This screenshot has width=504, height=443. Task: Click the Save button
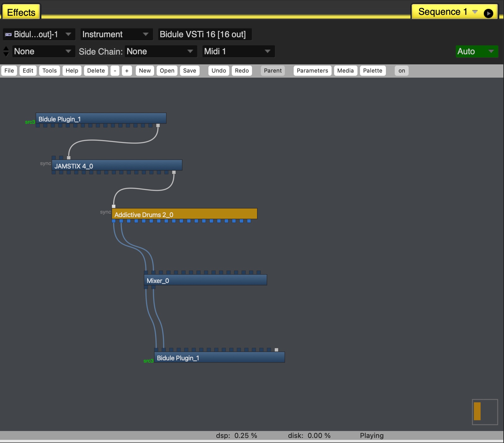pyautogui.click(x=190, y=71)
